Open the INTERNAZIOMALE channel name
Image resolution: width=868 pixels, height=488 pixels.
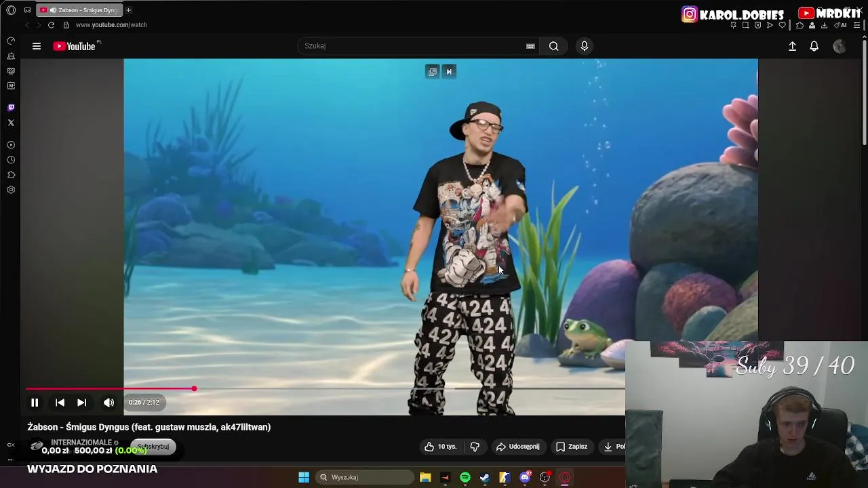81,443
